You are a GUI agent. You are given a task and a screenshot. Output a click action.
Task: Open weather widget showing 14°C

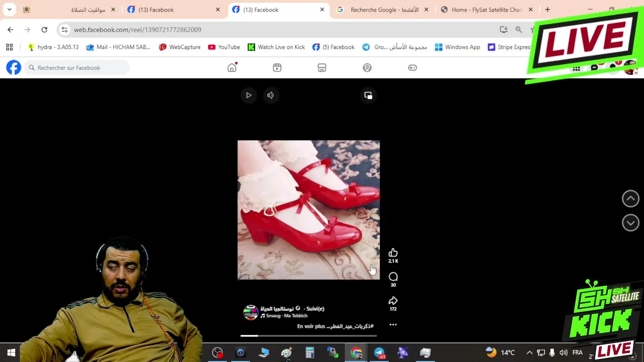500,353
